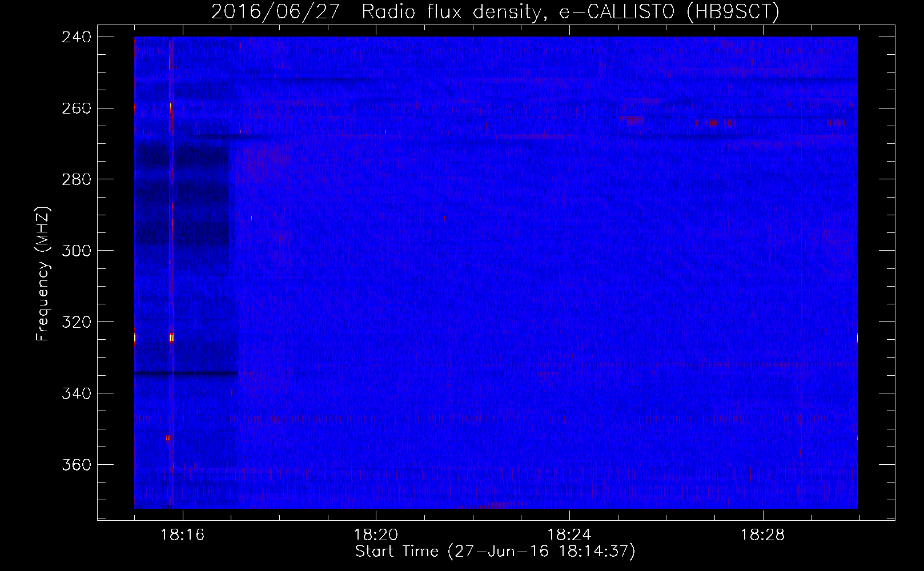924x571 pixels.
Task: Select the 360 frequency tick label
Action: (77, 465)
